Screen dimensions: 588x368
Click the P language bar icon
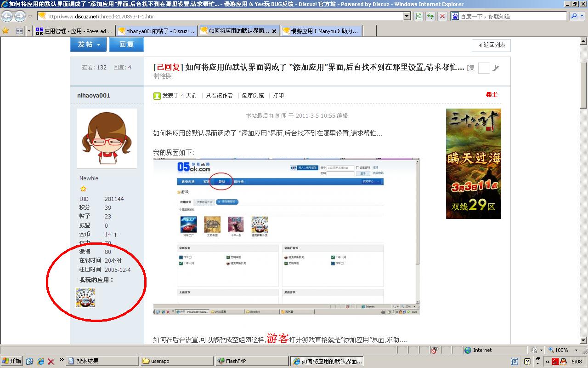514,362
